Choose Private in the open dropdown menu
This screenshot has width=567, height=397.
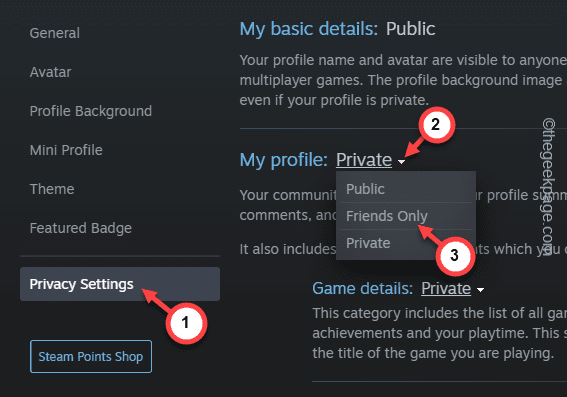coord(406,243)
